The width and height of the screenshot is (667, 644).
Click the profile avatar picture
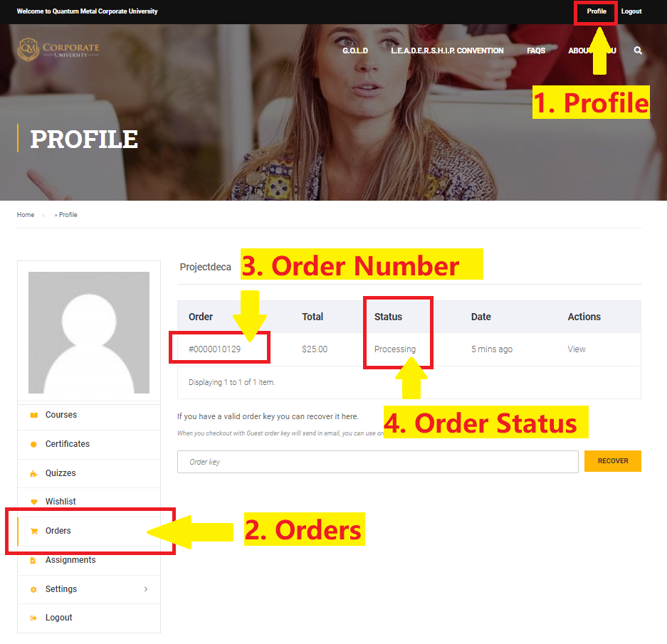[x=89, y=332]
